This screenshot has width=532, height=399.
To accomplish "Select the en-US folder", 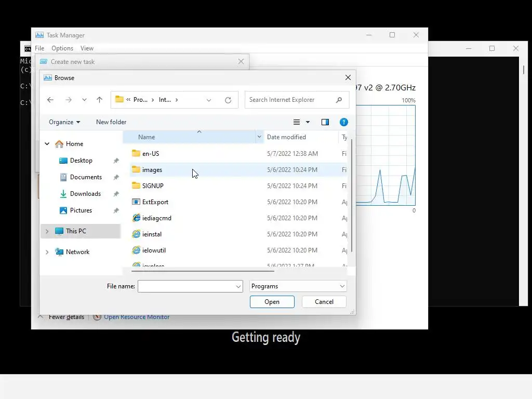I will 151,154.
